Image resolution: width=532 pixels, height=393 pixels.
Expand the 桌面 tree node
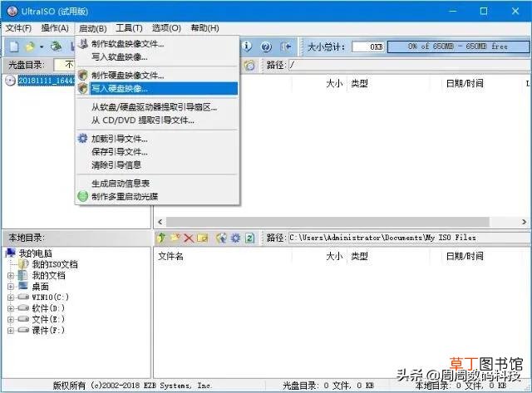pos(11,287)
